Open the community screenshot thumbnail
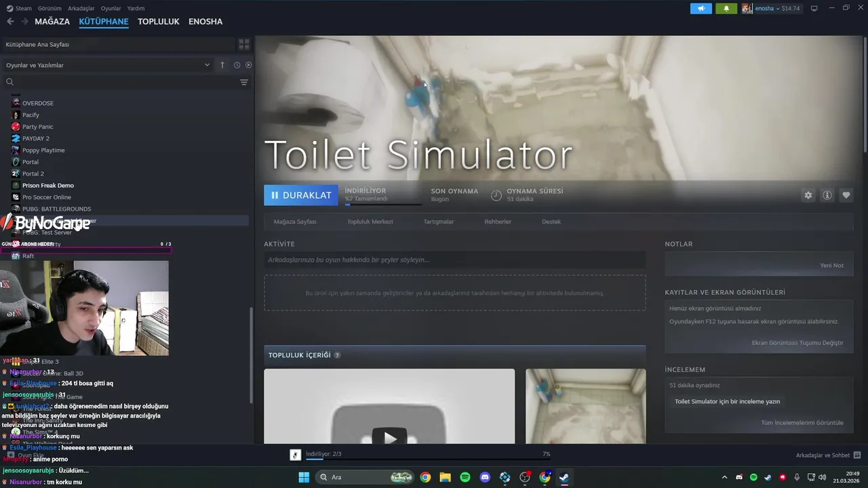The image size is (868, 488). (585, 406)
